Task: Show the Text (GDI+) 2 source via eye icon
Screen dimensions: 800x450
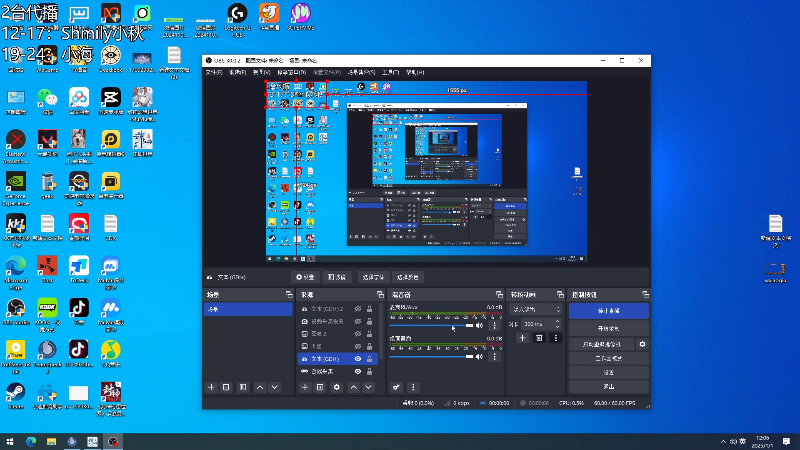Action: click(x=358, y=309)
